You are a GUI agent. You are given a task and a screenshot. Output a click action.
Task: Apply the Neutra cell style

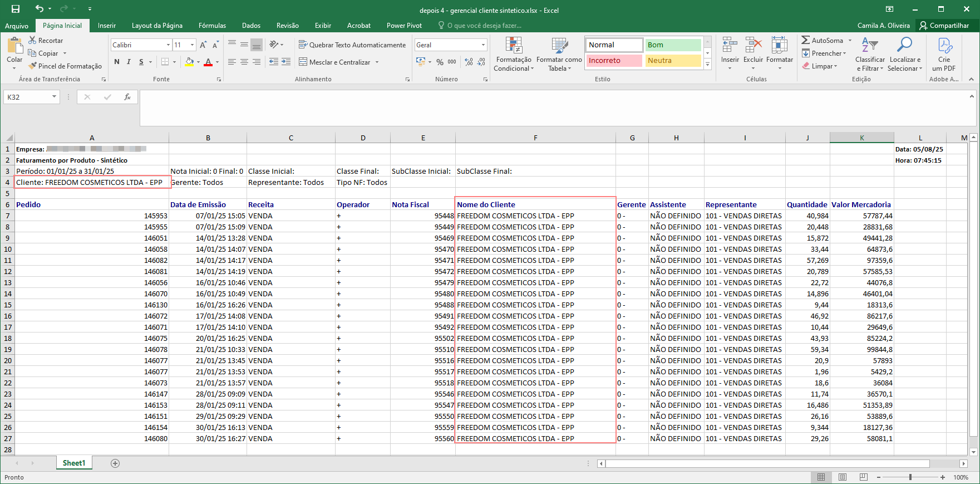(672, 61)
